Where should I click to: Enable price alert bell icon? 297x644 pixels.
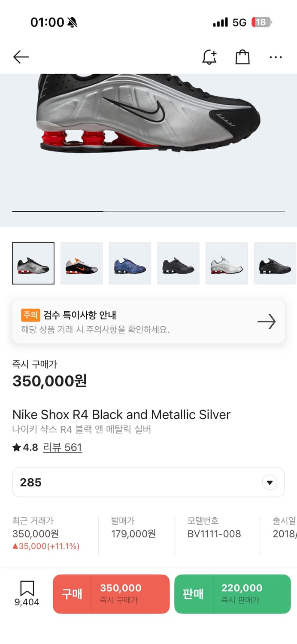(x=209, y=57)
